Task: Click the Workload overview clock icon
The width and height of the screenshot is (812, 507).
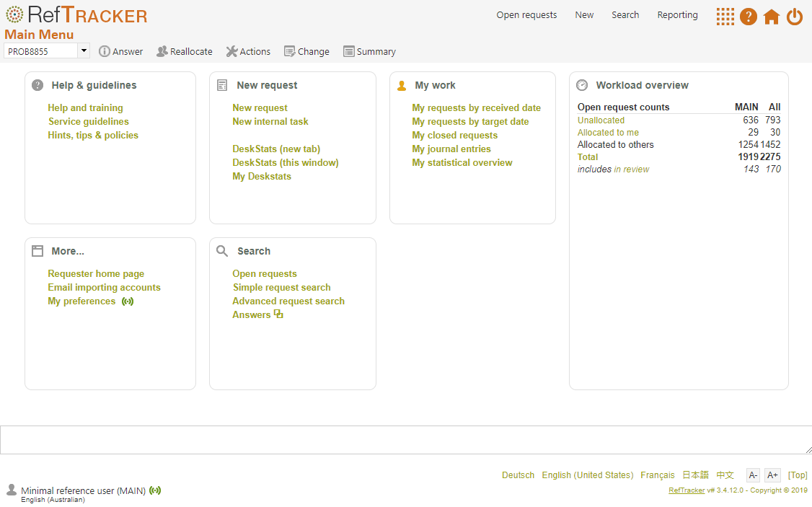Action: (582, 85)
